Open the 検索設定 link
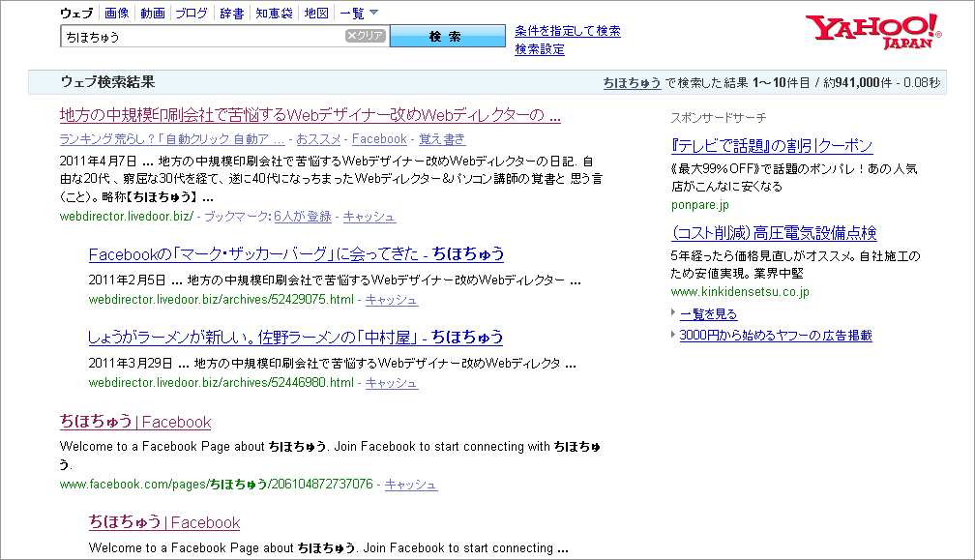Viewport: 975px width, 560px height. pos(540,49)
